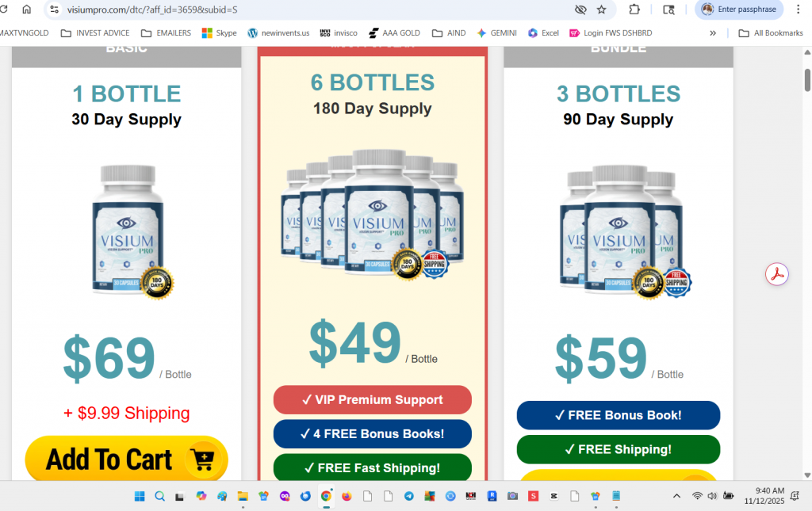Click the Adobe Acrobat floating icon

point(777,274)
